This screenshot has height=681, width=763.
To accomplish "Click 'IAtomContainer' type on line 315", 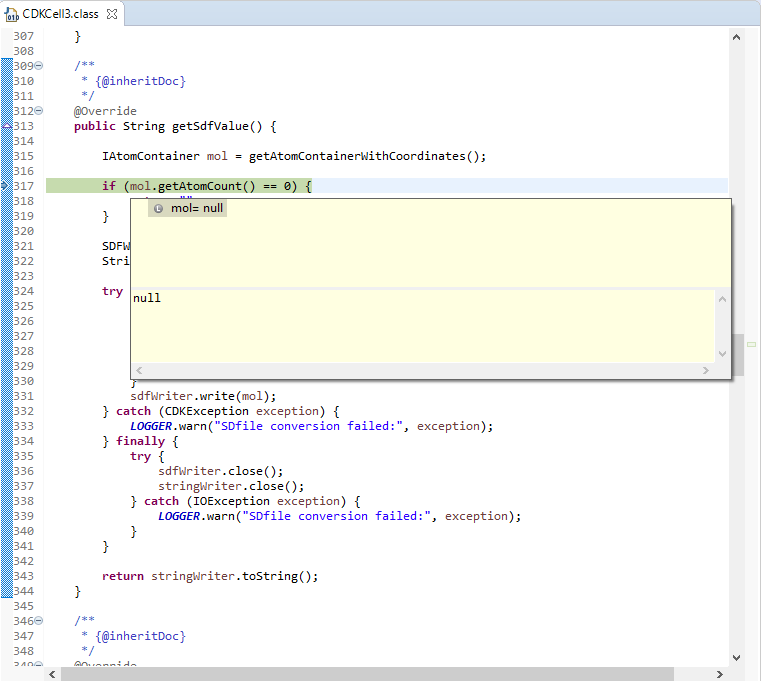I will [151, 156].
